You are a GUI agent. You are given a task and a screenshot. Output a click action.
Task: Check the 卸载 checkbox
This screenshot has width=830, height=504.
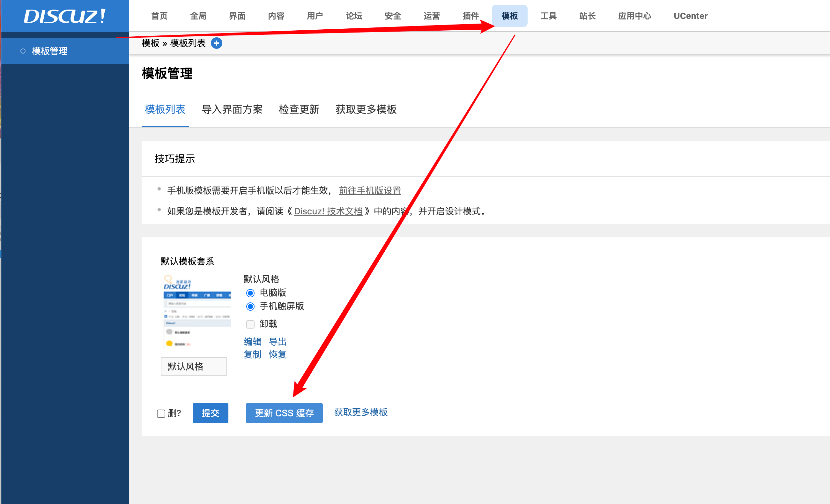[250, 324]
